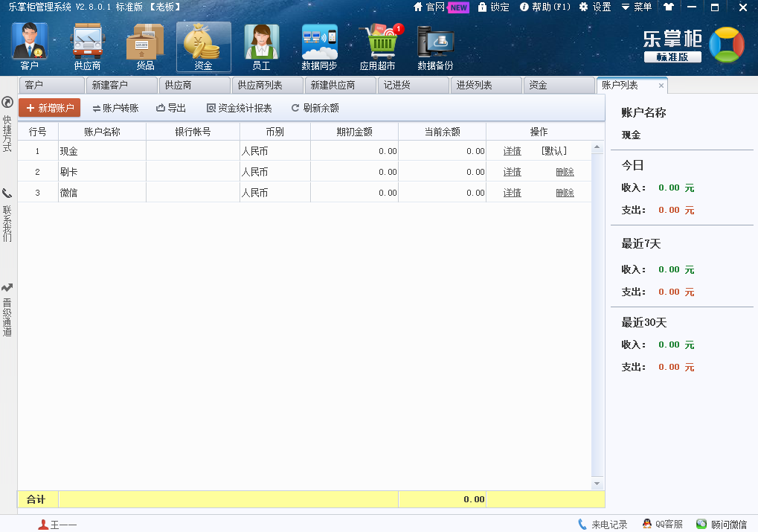This screenshot has width=758, height=532.
Task: Click table scrollbar down arrow
Action: pos(597,484)
